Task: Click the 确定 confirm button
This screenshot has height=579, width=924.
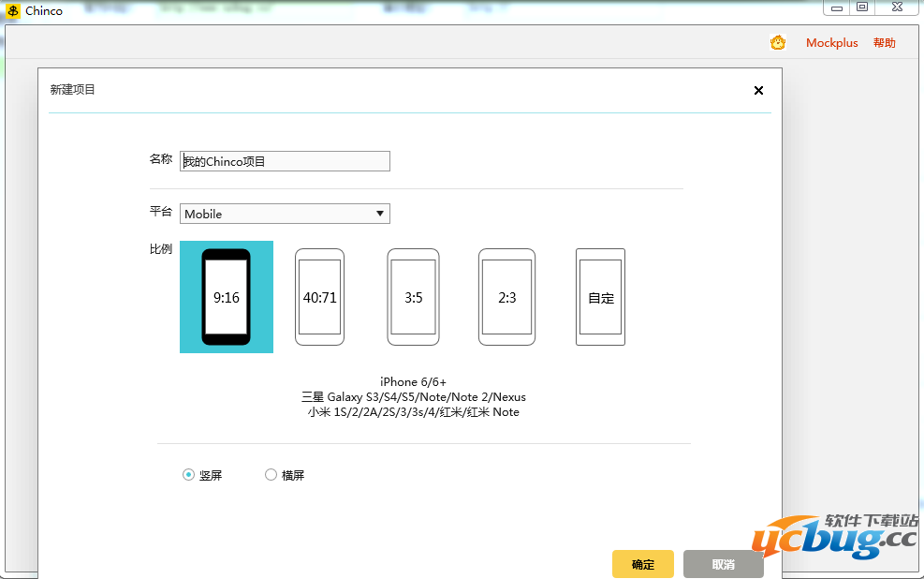Action: (x=643, y=564)
